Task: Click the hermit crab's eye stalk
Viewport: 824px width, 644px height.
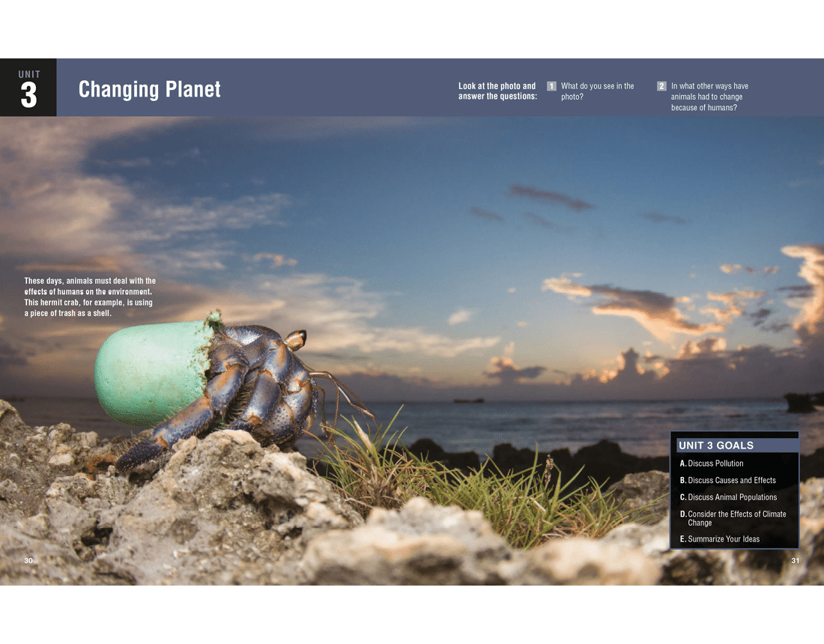Action: tap(296, 340)
